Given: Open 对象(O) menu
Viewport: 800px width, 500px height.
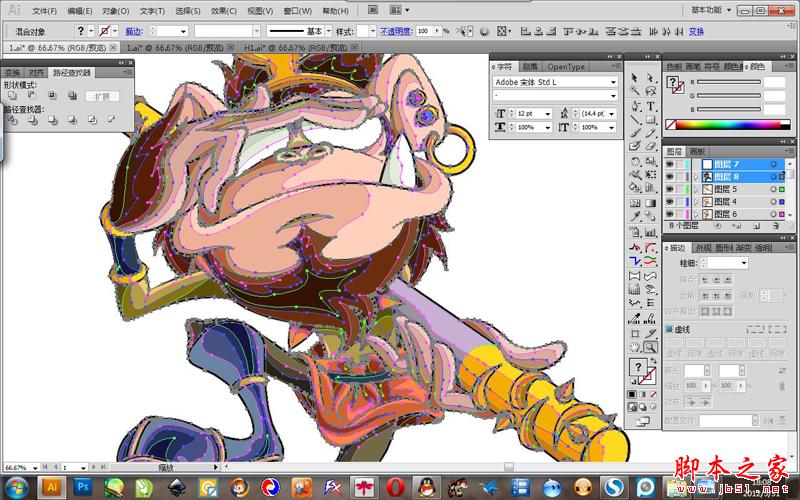Looking at the screenshot, I should [x=115, y=11].
